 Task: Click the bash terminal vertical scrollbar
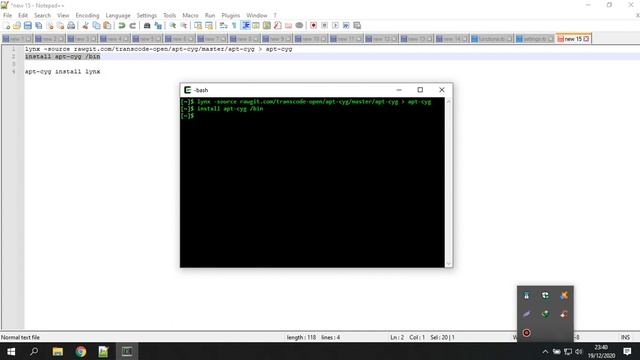449,182
